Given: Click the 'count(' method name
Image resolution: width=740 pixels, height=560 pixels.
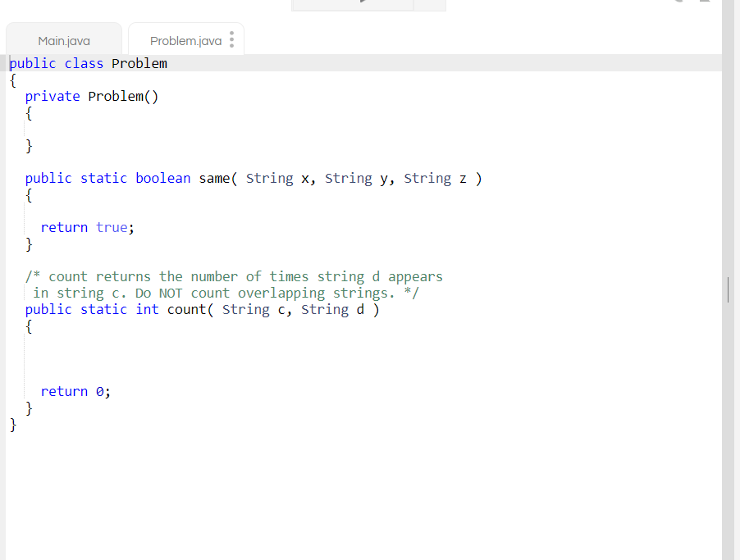Looking at the screenshot, I should coord(190,309).
